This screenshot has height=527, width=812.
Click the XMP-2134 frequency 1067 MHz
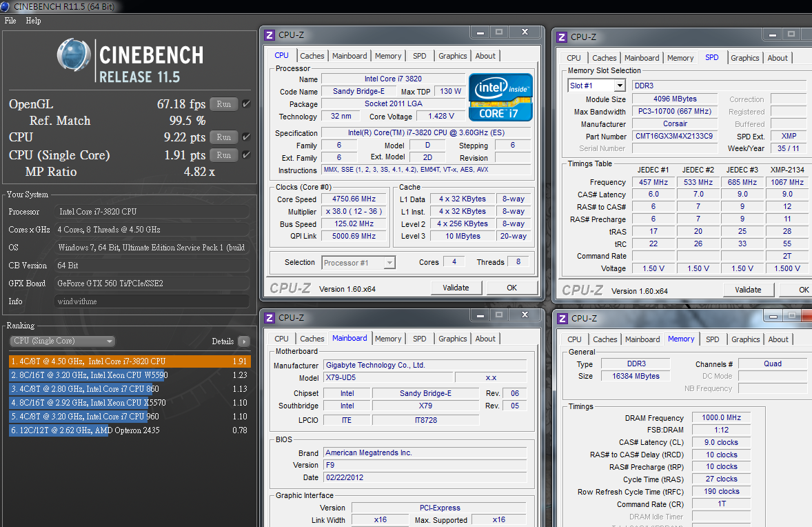[787, 182]
